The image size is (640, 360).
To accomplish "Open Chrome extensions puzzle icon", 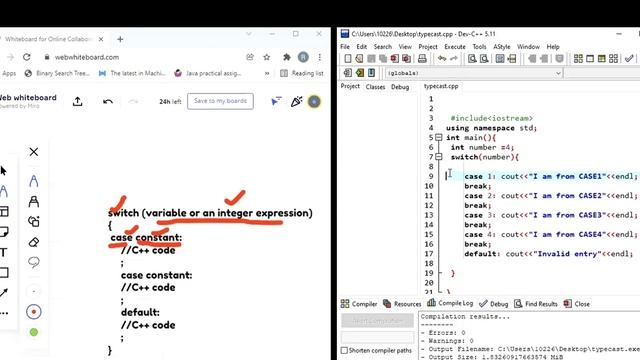I will 287,57.
